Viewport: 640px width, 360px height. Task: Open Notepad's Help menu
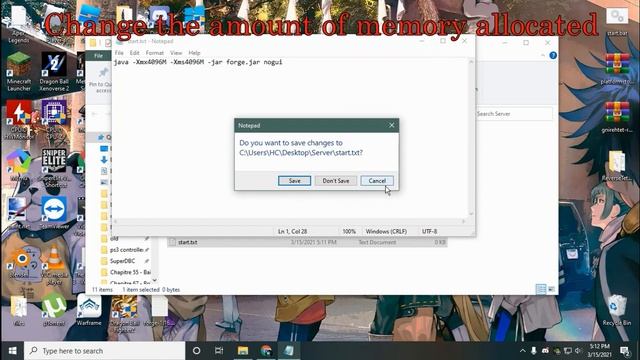(x=194, y=53)
